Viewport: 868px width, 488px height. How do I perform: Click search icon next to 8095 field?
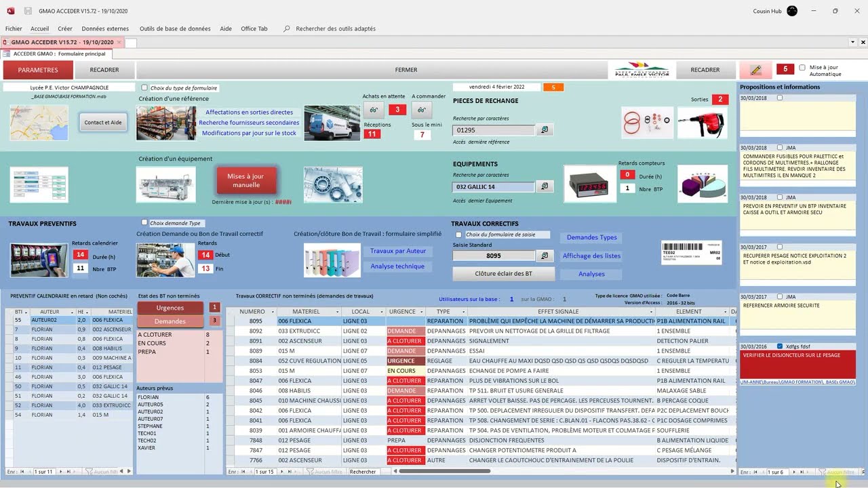pos(544,256)
